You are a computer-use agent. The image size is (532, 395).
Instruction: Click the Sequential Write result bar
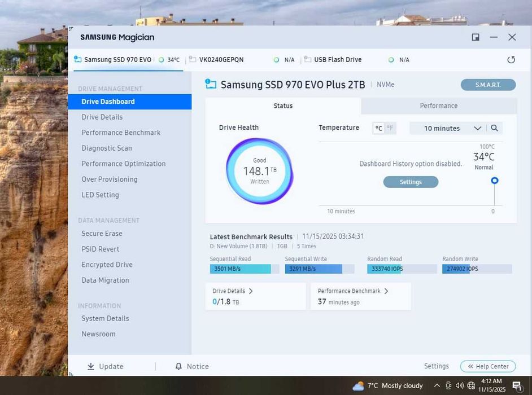(x=320, y=269)
